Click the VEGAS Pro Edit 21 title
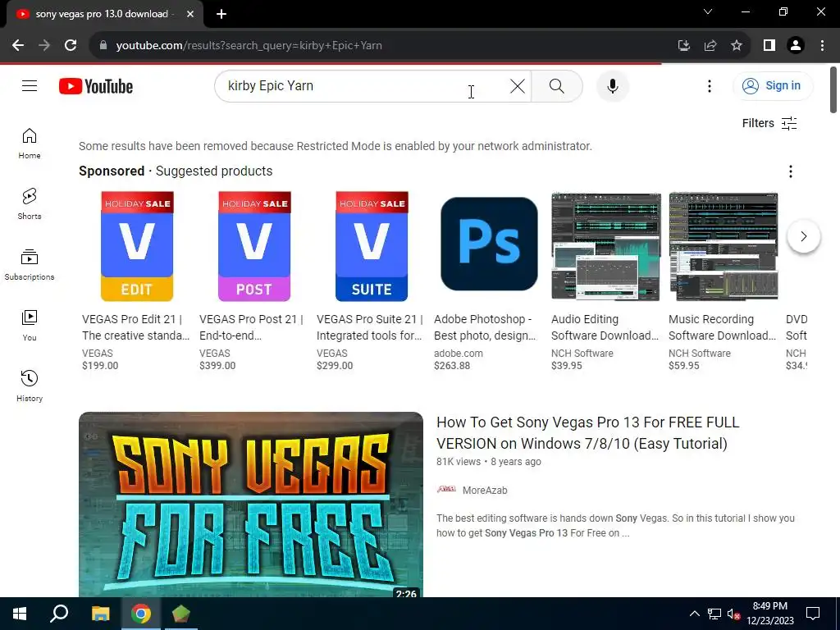 [x=135, y=327]
